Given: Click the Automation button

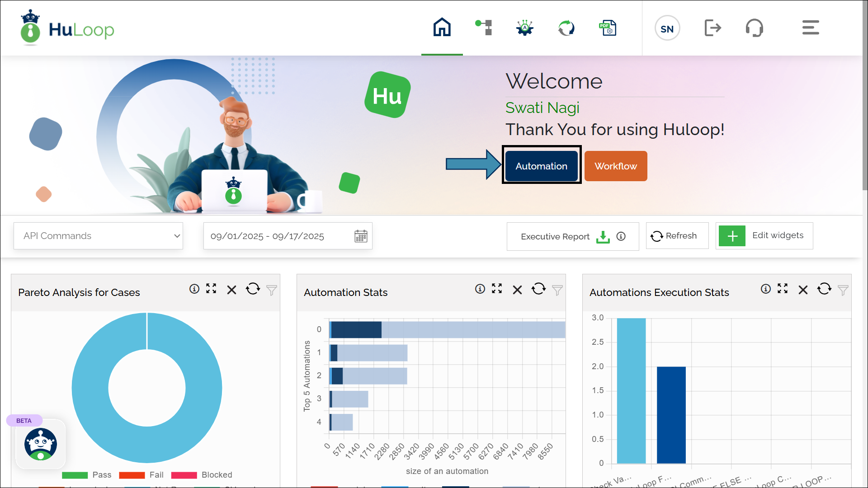Looking at the screenshot, I should [541, 166].
